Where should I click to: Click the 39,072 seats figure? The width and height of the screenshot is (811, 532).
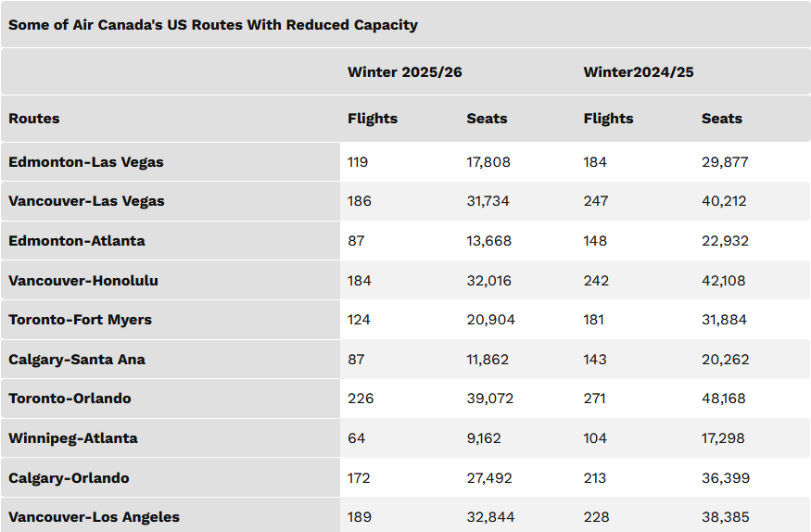click(x=490, y=399)
